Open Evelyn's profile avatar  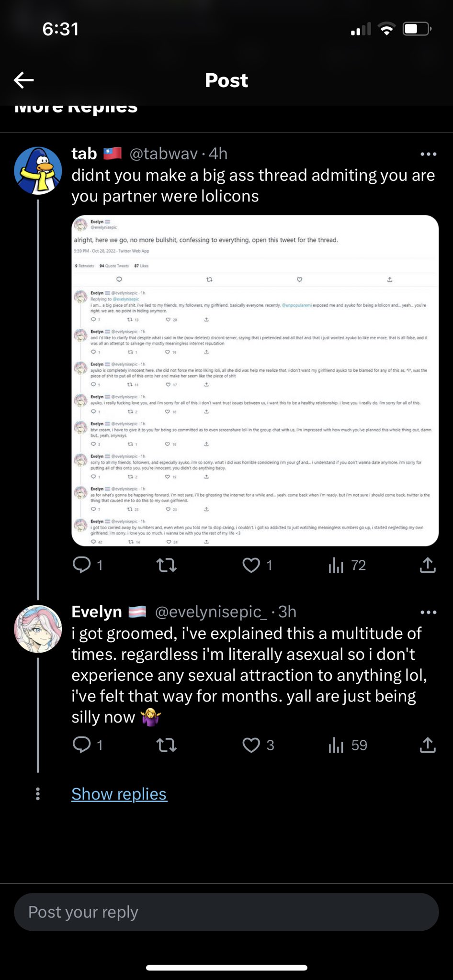(38, 629)
